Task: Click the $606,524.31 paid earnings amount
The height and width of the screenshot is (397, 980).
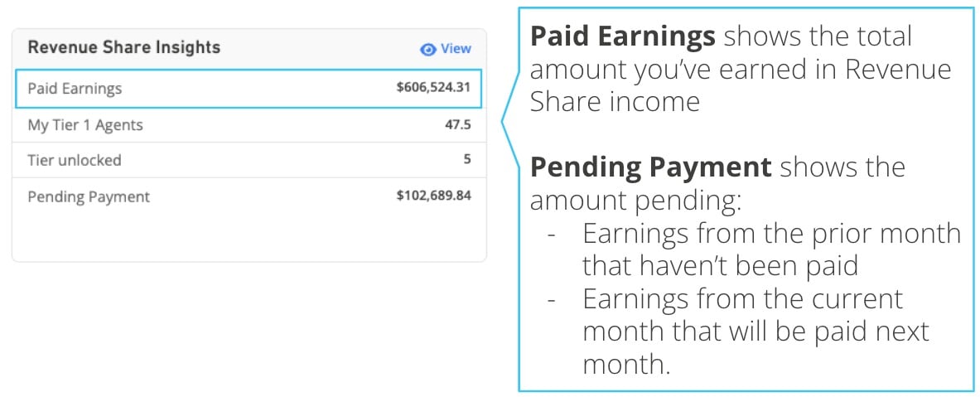Action: pyautogui.click(x=434, y=89)
